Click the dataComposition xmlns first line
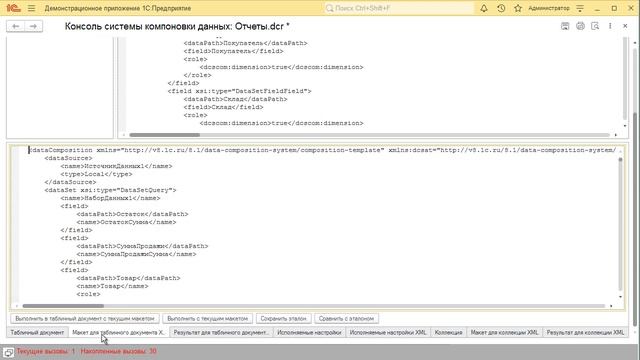Screen dimensions: 640x360 click(x=322, y=150)
